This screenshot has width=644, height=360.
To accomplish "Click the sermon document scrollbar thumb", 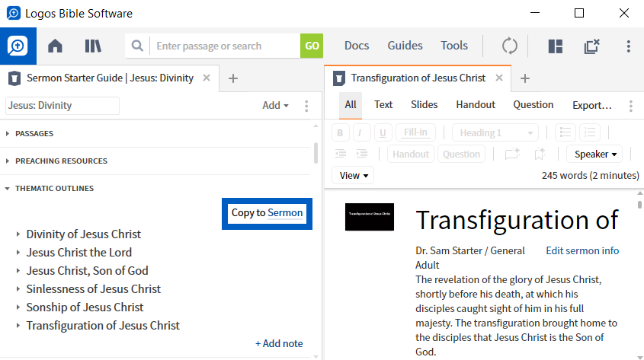I will [640, 204].
